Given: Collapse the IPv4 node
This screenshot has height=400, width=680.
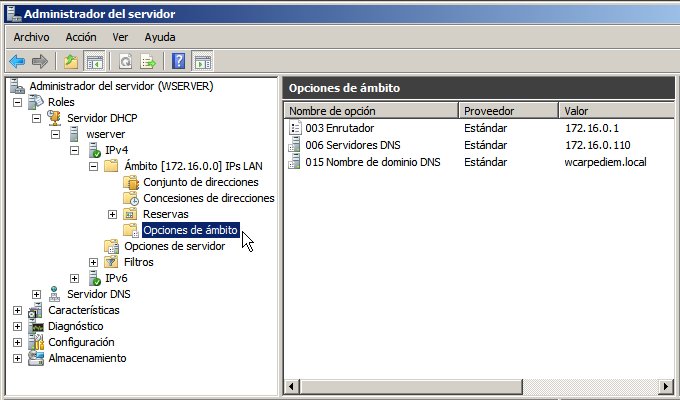Looking at the screenshot, I should pyautogui.click(x=75, y=151).
